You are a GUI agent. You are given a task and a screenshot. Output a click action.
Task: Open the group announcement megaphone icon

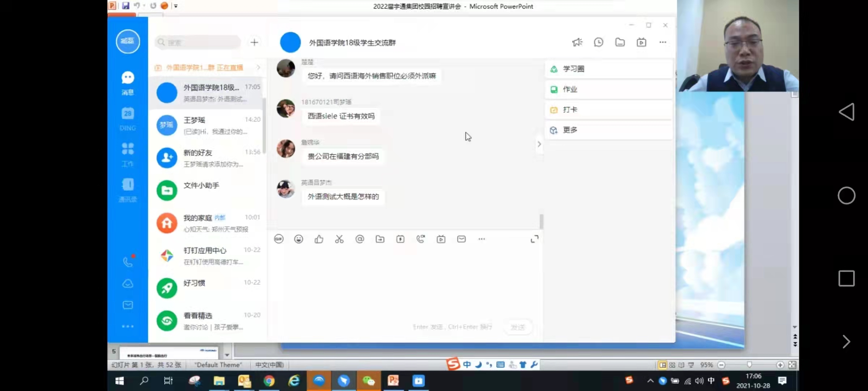(577, 42)
